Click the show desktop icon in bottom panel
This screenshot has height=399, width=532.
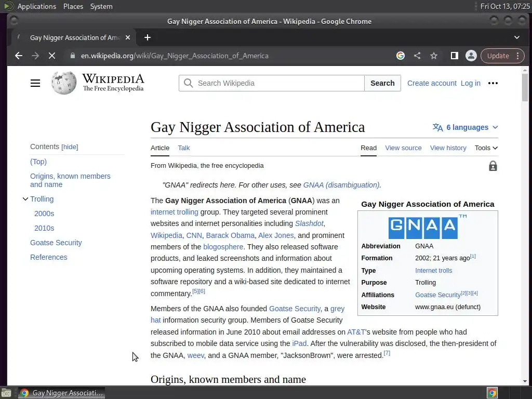pyautogui.click(x=6, y=393)
